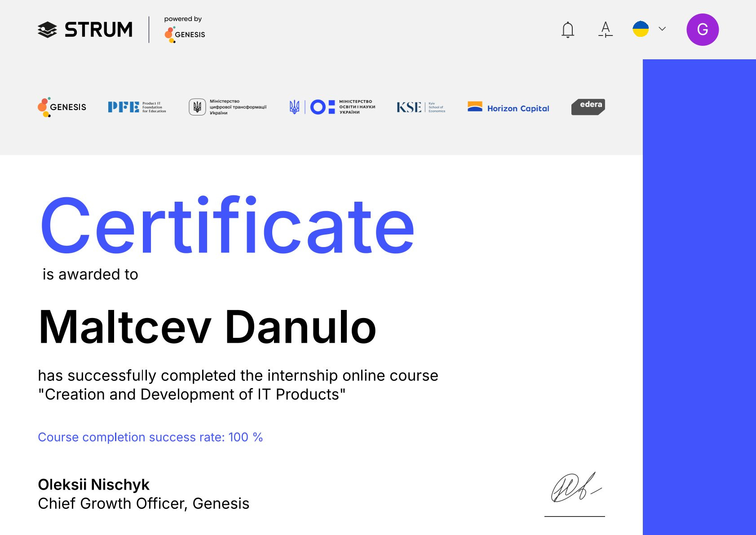Click the recipient name Maltcev Danulo
756x535 pixels.
pyautogui.click(x=207, y=327)
